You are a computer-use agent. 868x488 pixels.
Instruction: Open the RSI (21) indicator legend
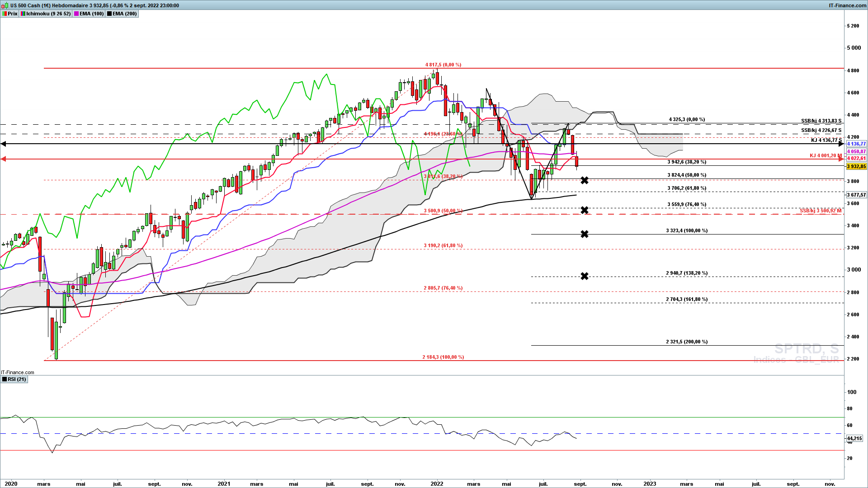[14, 379]
